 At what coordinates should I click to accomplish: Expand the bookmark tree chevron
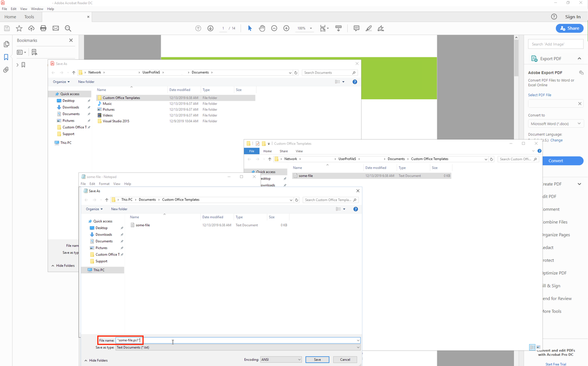click(17, 65)
